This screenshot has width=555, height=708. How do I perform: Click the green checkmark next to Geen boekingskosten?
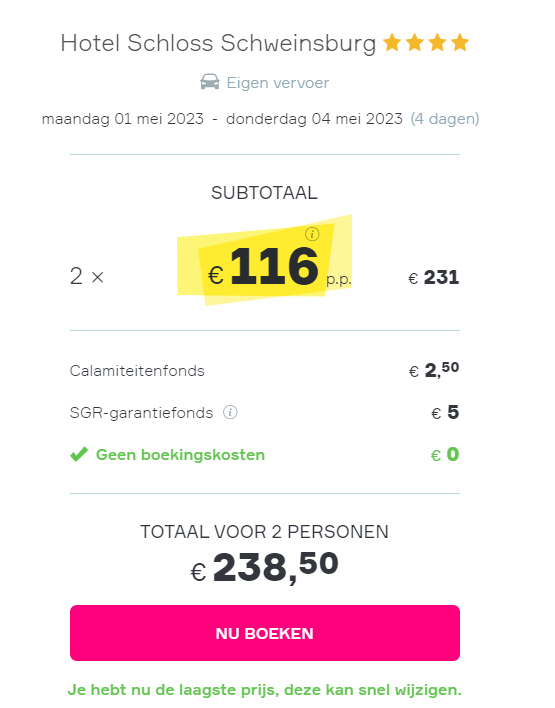point(79,454)
